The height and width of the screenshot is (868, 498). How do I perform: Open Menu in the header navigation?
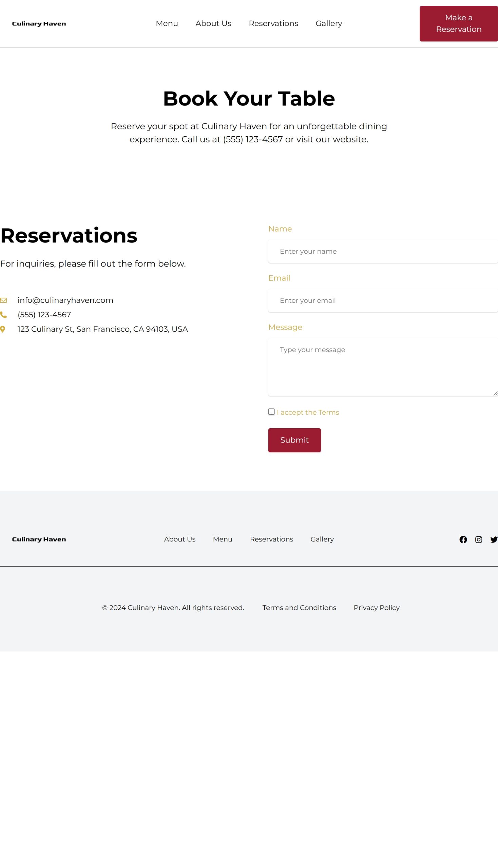167,24
